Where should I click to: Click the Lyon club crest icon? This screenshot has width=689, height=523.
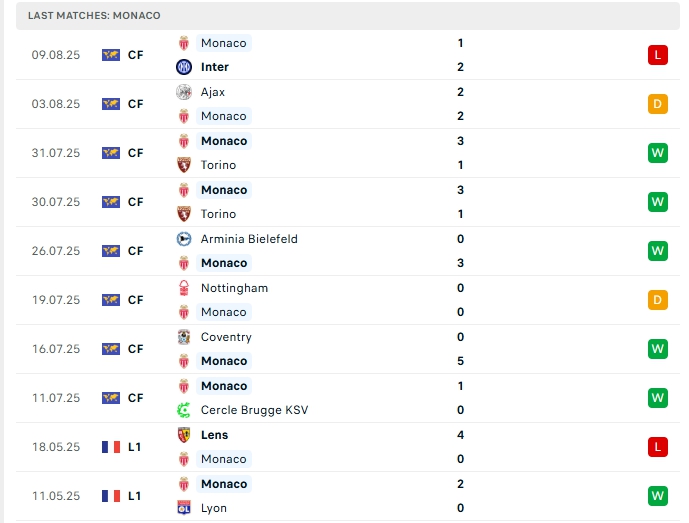click(x=183, y=508)
